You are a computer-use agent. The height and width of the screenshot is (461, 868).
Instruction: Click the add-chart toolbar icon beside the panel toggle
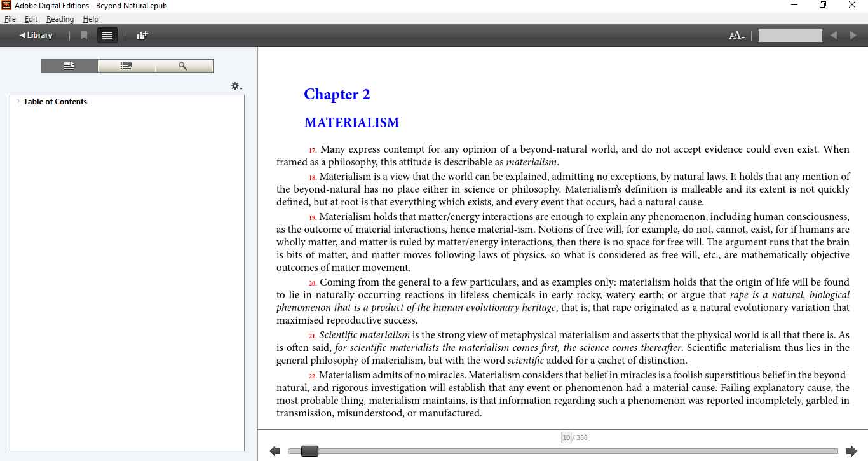click(x=142, y=35)
